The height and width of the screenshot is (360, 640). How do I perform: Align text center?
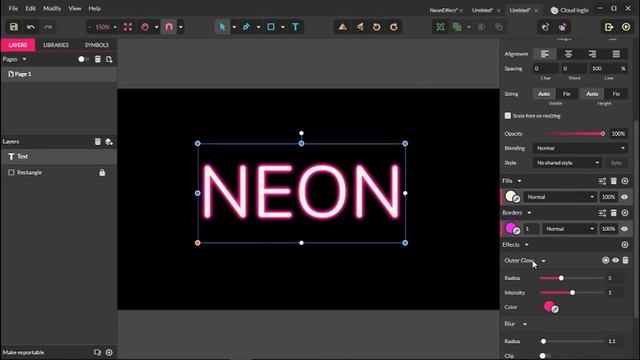coord(568,54)
